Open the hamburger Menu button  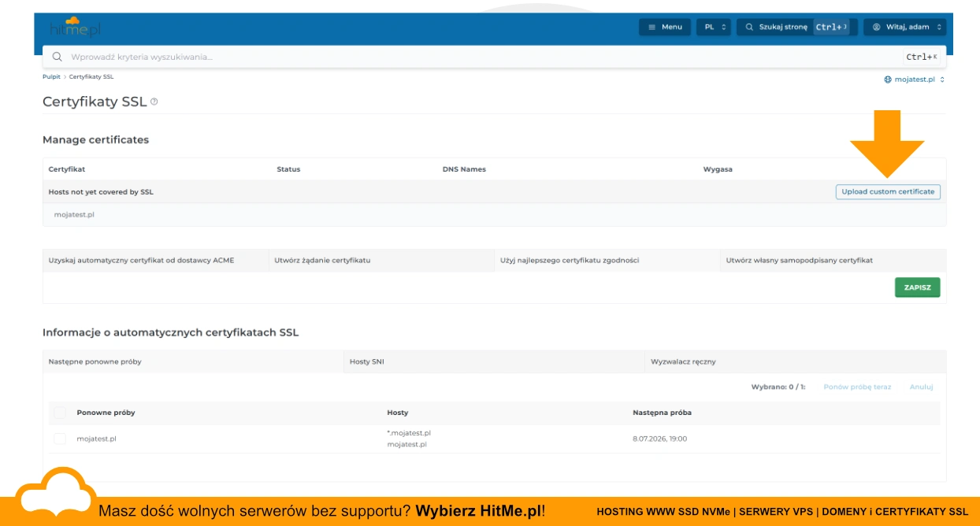pyautogui.click(x=665, y=27)
